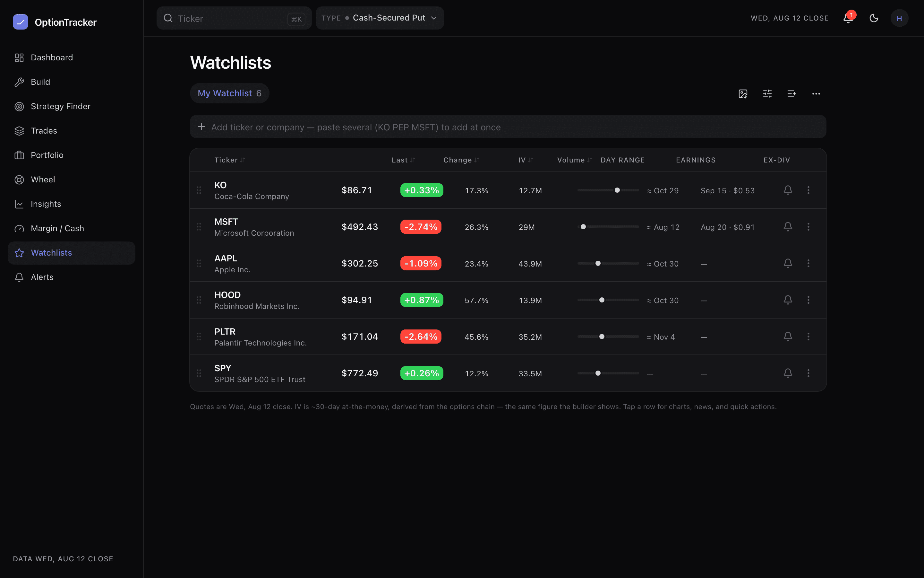Focus the Ticker search field
This screenshot has width=924, height=578.
click(x=234, y=18)
